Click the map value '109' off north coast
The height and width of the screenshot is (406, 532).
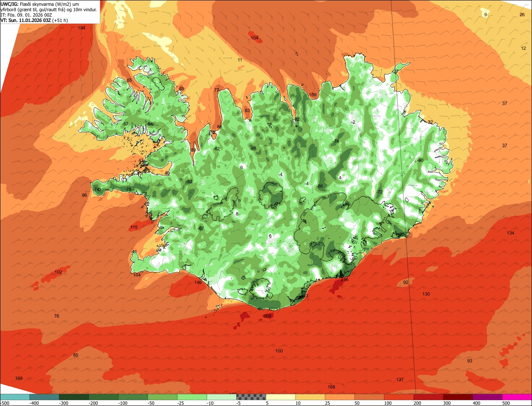(313, 95)
